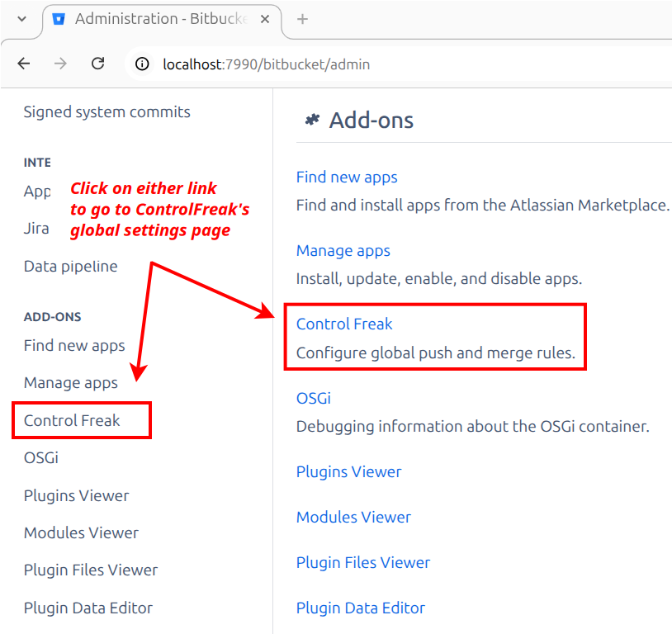Select Data pipeline in the sidebar
The width and height of the screenshot is (672, 634).
pos(70,266)
